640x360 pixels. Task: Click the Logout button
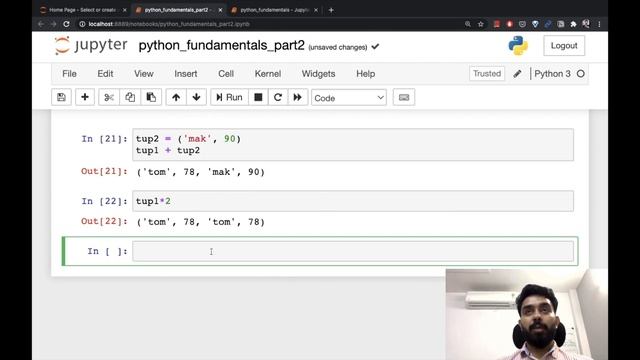(x=564, y=46)
